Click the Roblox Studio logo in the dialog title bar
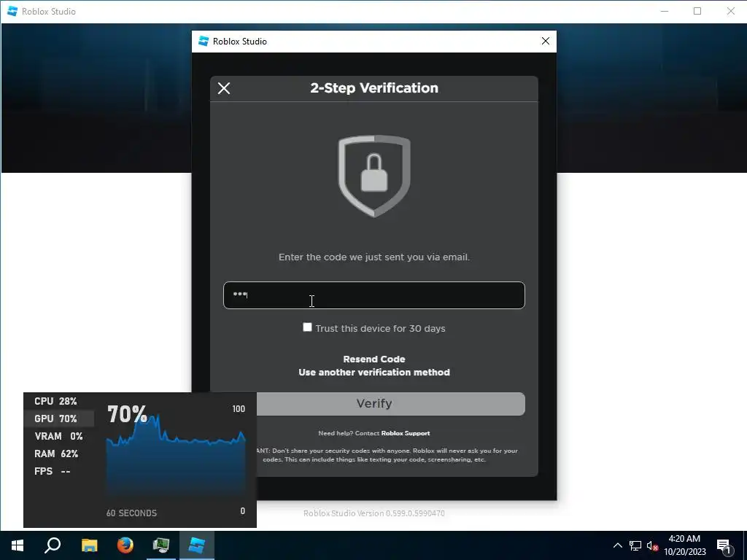 204,42
